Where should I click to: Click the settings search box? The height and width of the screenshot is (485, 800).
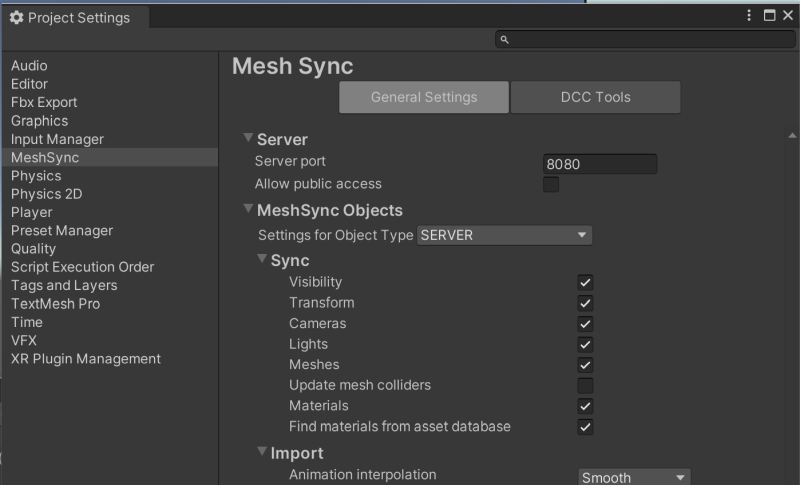pos(645,40)
